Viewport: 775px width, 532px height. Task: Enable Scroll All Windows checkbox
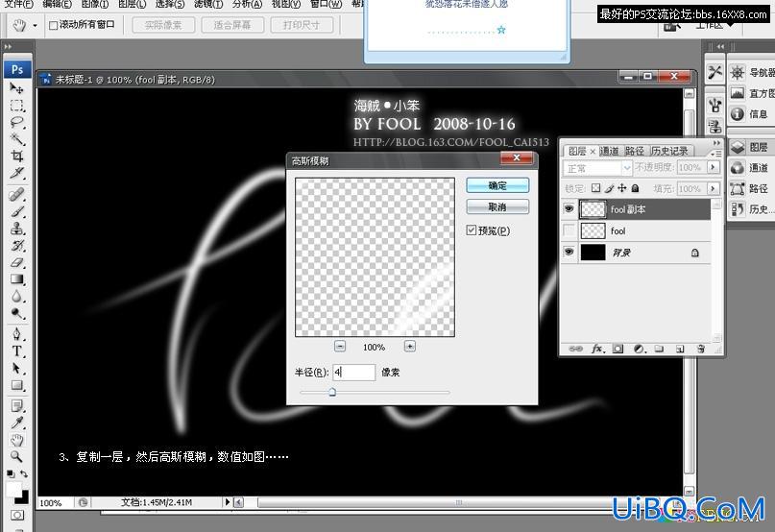[53, 25]
